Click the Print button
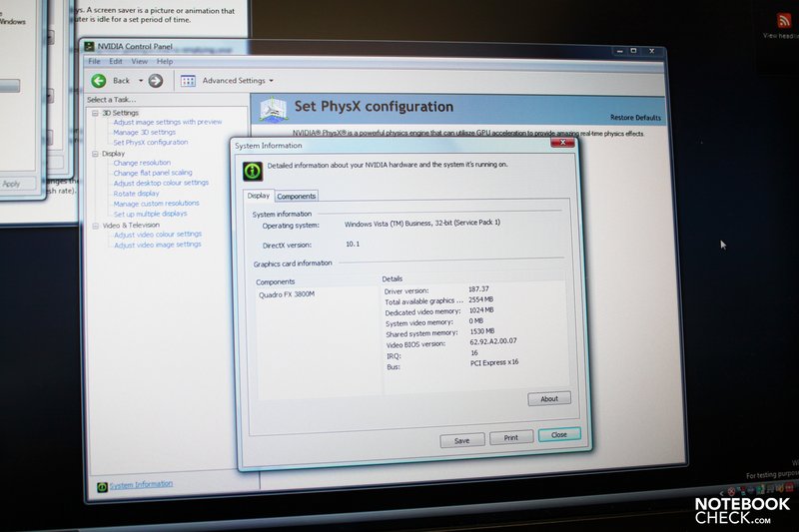799x532 pixels. [x=510, y=437]
